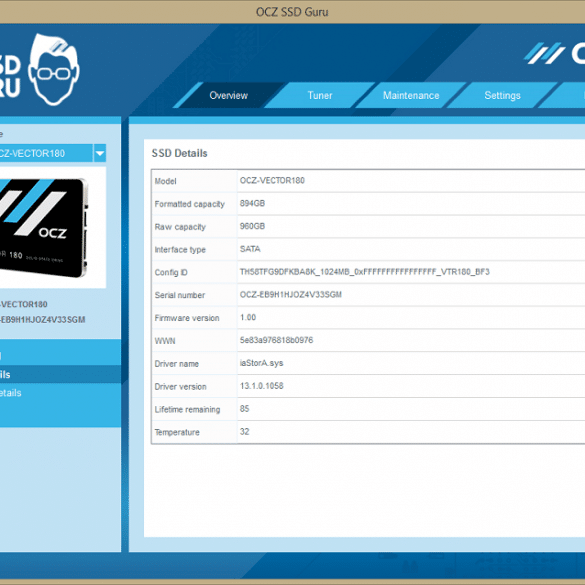Click the Firmware version value 1.00

point(248,317)
